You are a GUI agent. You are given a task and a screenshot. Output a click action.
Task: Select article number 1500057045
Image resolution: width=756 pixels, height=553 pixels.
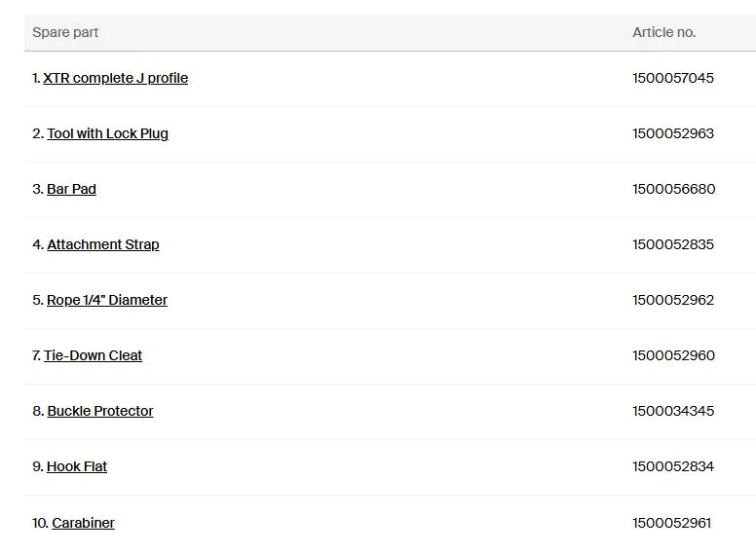(x=673, y=78)
